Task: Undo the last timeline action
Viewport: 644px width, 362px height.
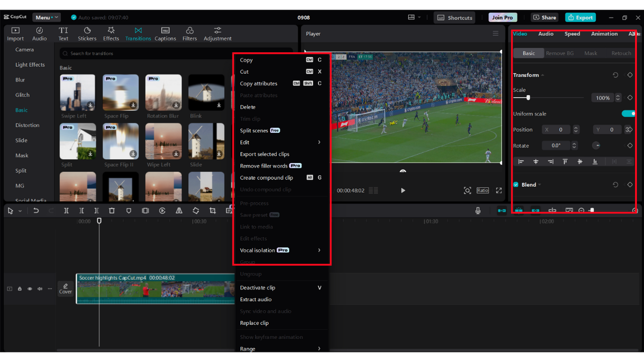Action: (x=36, y=211)
